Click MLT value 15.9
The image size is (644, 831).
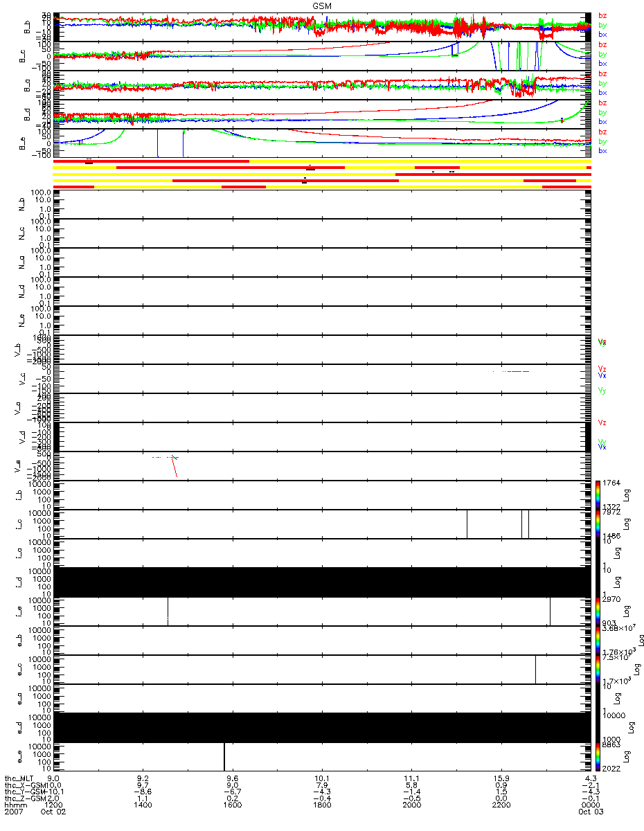click(501, 778)
